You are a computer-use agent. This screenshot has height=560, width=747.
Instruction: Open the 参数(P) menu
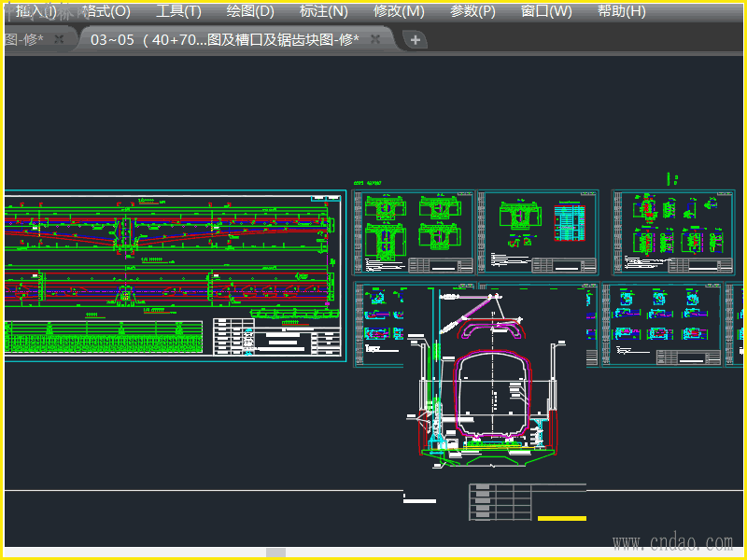[x=472, y=11]
